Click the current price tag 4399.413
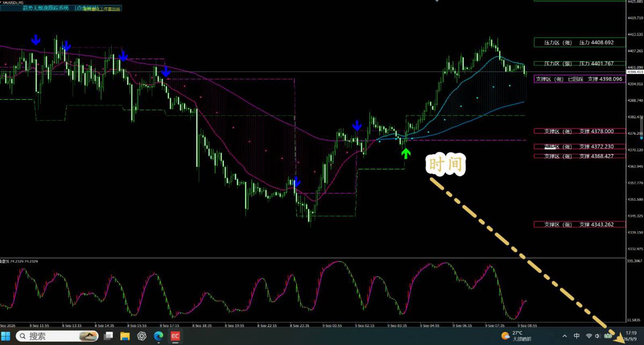 tap(635, 72)
